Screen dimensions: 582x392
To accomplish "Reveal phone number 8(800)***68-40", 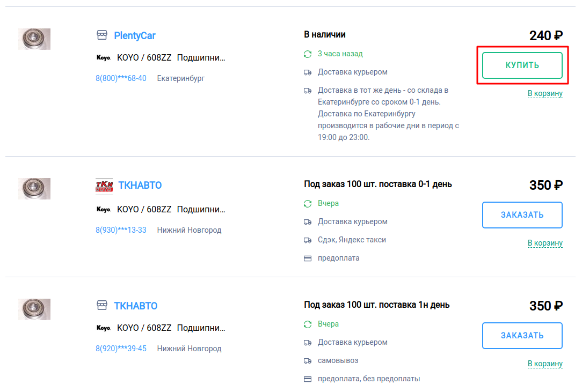I will coord(121,78).
